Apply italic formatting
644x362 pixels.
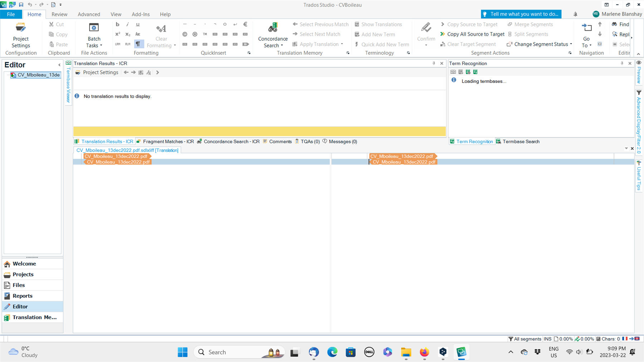point(127,24)
